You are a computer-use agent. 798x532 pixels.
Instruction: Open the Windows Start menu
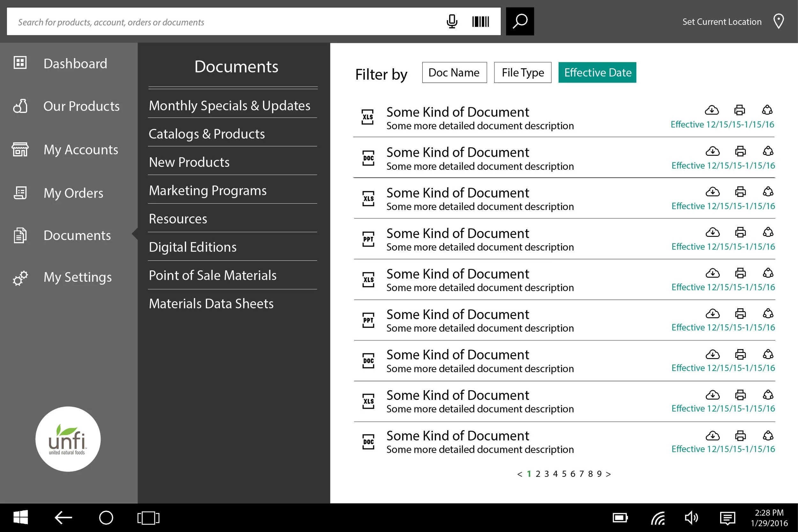point(21,517)
